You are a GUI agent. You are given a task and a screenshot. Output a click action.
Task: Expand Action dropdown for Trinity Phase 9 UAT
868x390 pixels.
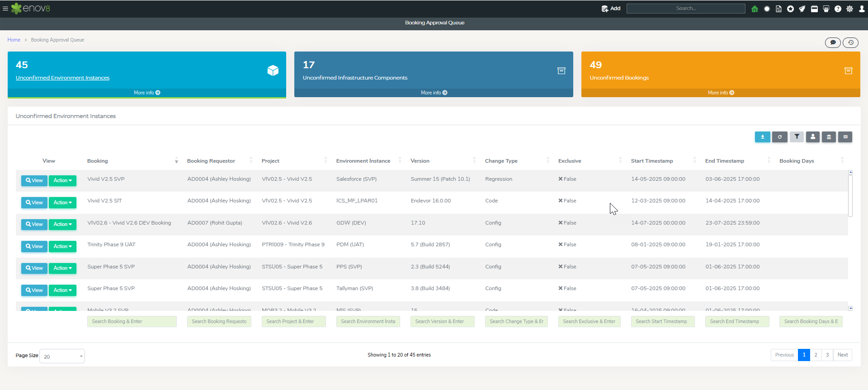62,246
